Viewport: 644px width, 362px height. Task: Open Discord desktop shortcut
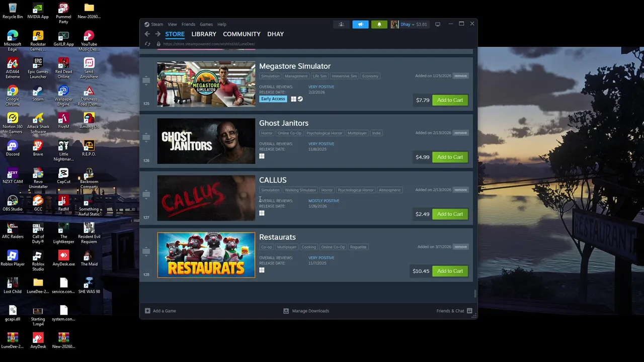click(13, 148)
